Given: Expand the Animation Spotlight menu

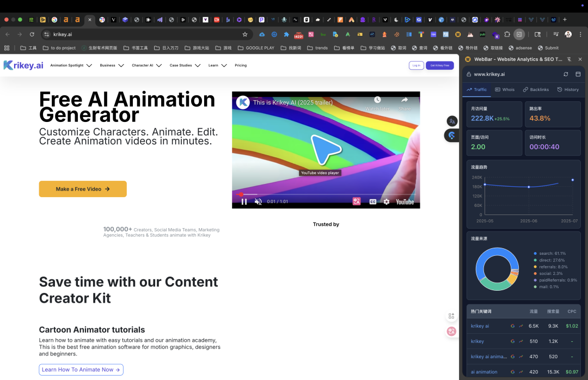Looking at the screenshot, I should pyautogui.click(x=71, y=65).
